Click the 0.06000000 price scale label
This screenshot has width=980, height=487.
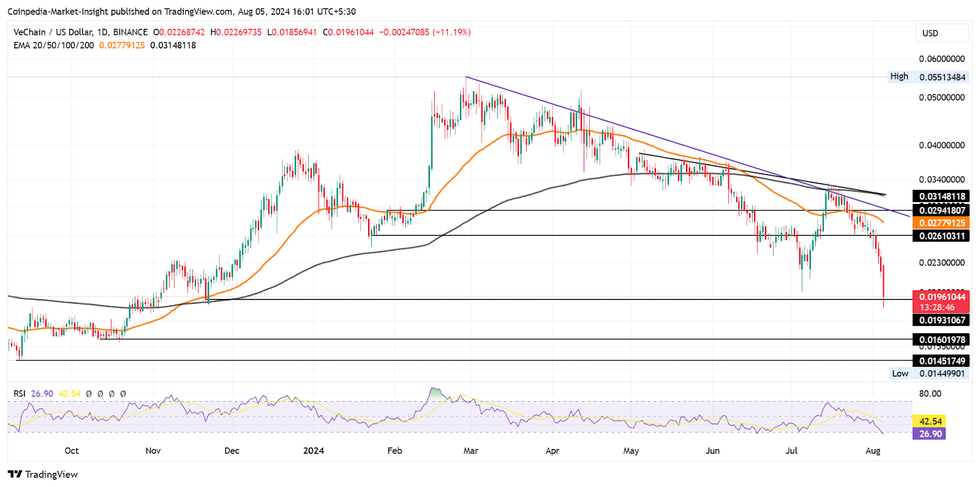pyautogui.click(x=942, y=59)
